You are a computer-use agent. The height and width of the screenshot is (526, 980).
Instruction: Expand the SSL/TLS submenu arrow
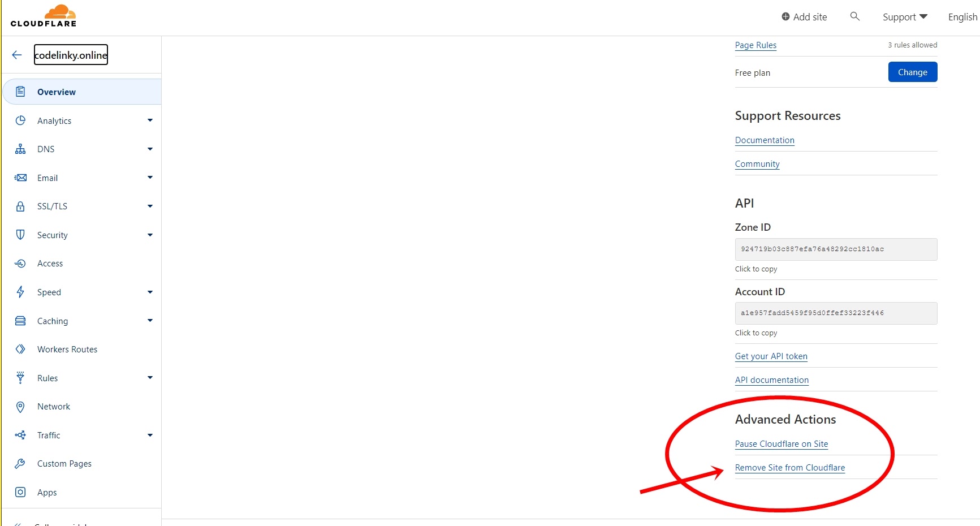(x=150, y=206)
